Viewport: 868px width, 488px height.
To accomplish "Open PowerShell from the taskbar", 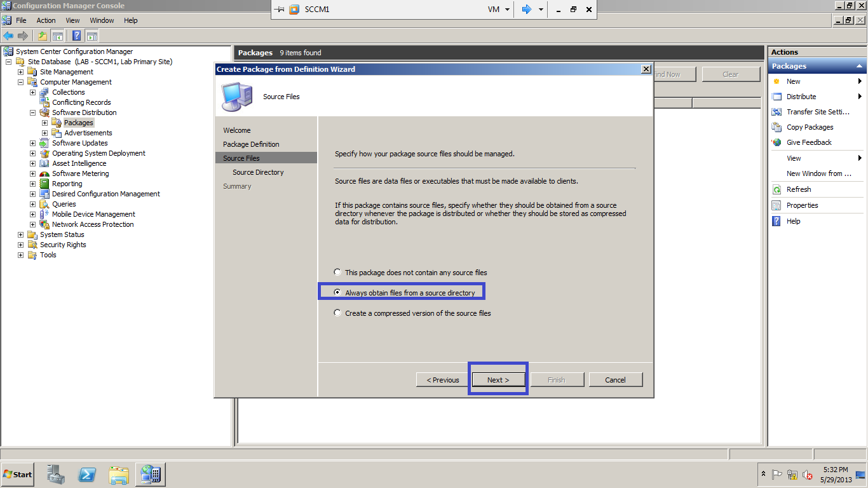I will (x=87, y=475).
